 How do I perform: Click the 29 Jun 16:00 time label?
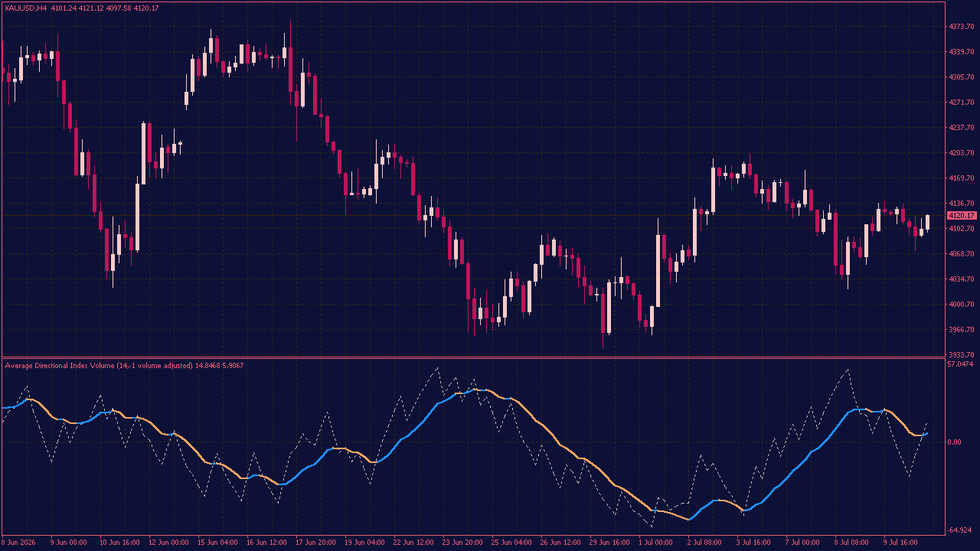(x=609, y=543)
